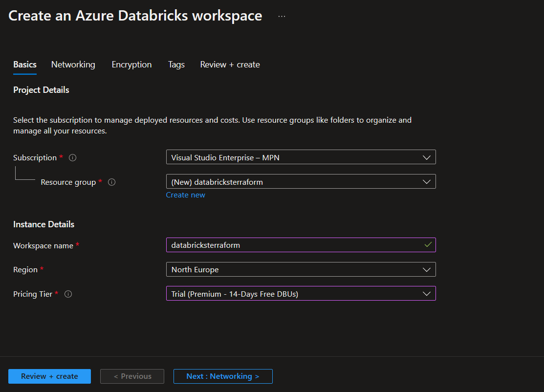Click the Previous button
This screenshot has width=544, height=392.
tap(132, 376)
